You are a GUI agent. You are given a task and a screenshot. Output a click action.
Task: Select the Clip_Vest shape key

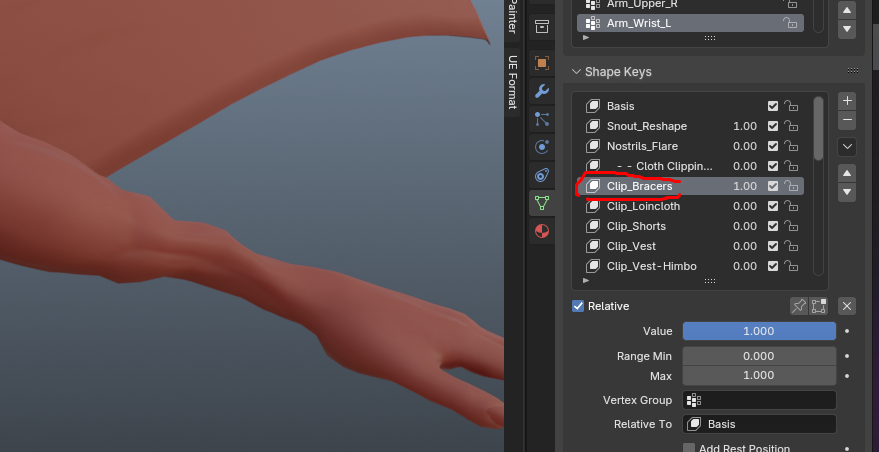pyautogui.click(x=690, y=246)
